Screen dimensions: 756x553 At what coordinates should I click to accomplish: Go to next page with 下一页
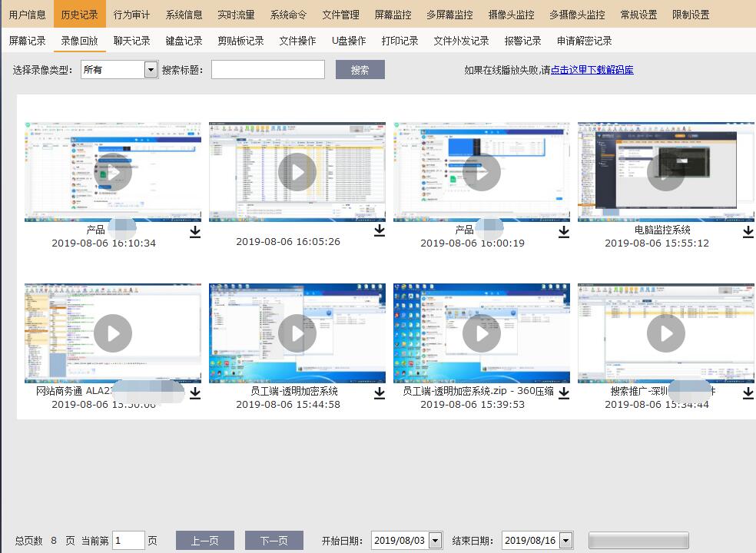tap(274, 541)
